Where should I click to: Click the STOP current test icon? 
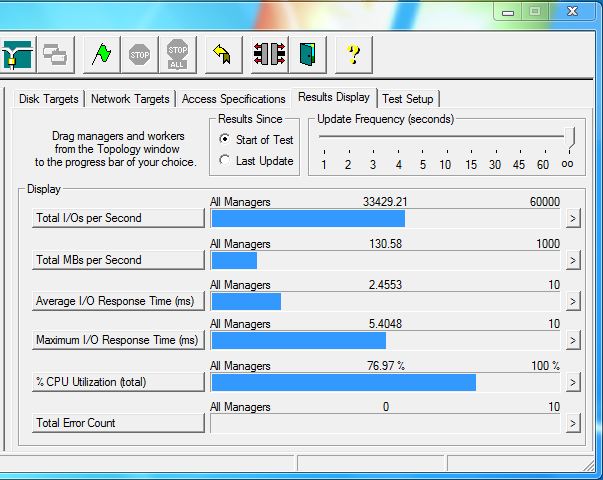point(139,55)
